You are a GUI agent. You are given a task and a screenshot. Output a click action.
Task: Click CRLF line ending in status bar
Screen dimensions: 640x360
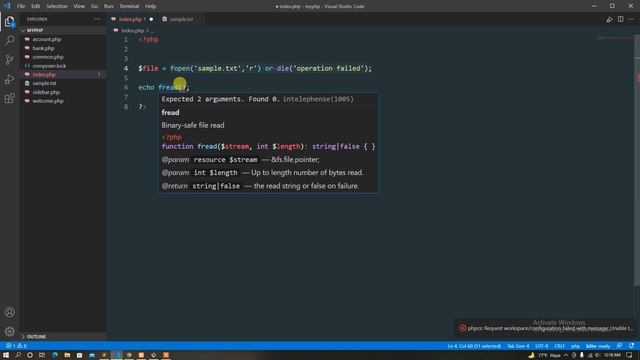tap(559, 346)
